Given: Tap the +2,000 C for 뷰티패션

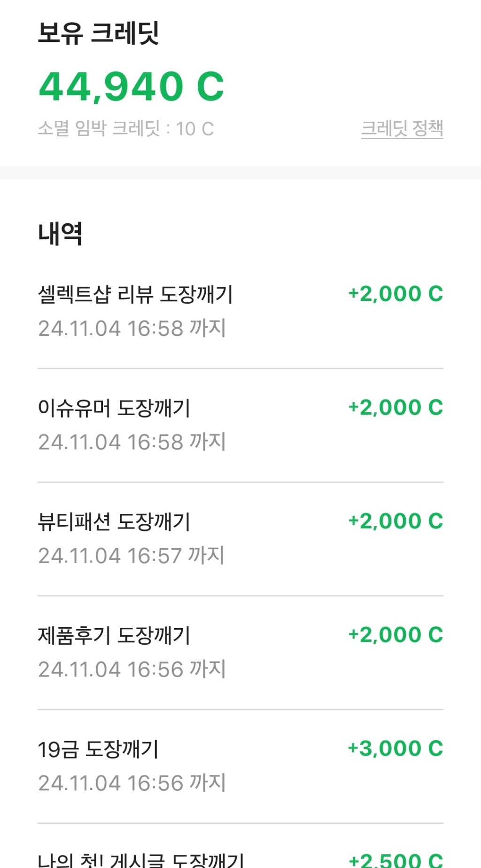Looking at the screenshot, I should point(396,521).
